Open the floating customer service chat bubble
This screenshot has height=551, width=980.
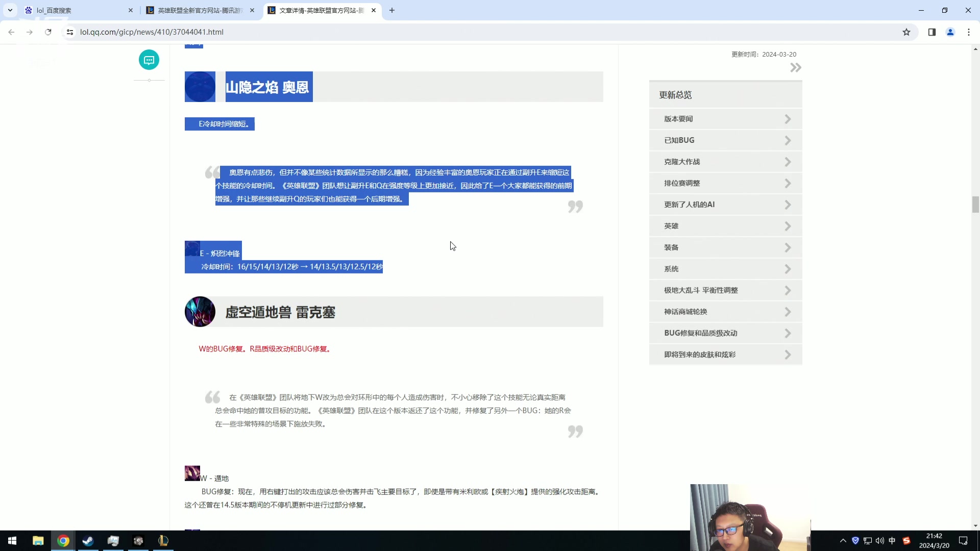pos(149,60)
